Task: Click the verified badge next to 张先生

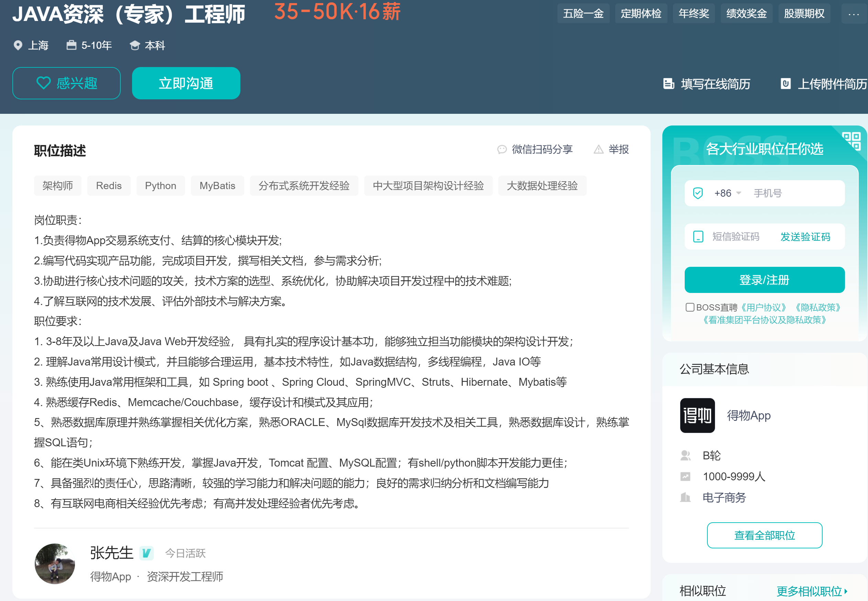Action: click(146, 553)
